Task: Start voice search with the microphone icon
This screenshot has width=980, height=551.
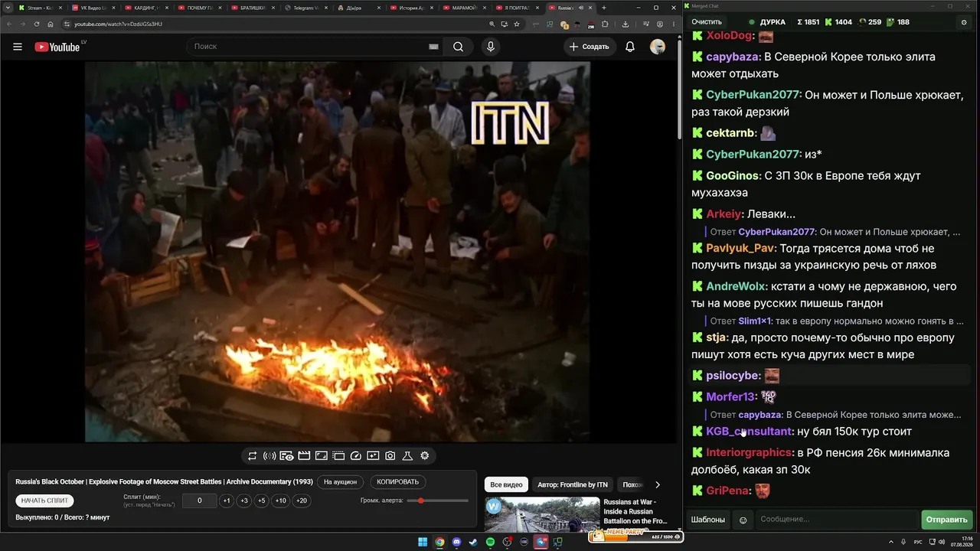Action: click(x=491, y=47)
